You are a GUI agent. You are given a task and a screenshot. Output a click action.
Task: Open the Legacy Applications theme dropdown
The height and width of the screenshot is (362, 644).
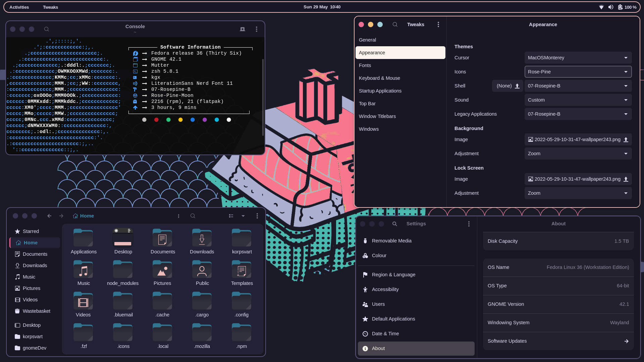pyautogui.click(x=578, y=114)
